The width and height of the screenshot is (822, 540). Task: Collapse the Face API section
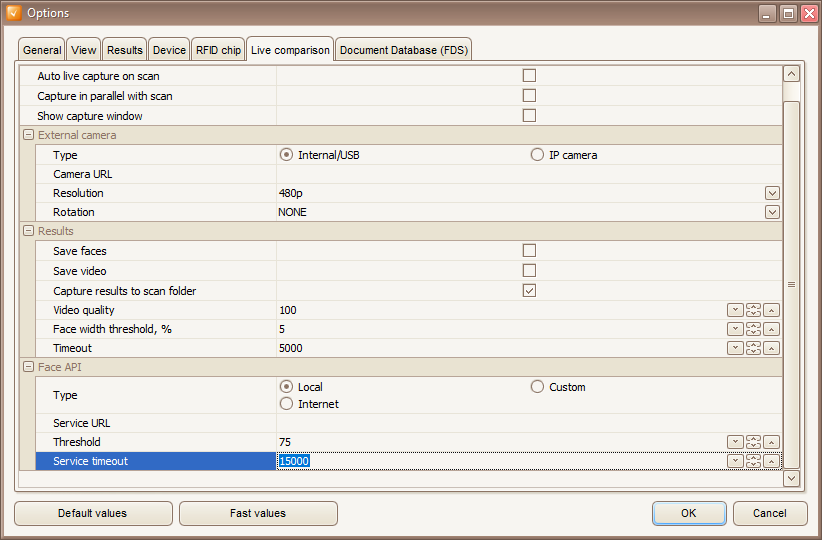(x=29, y=367)
